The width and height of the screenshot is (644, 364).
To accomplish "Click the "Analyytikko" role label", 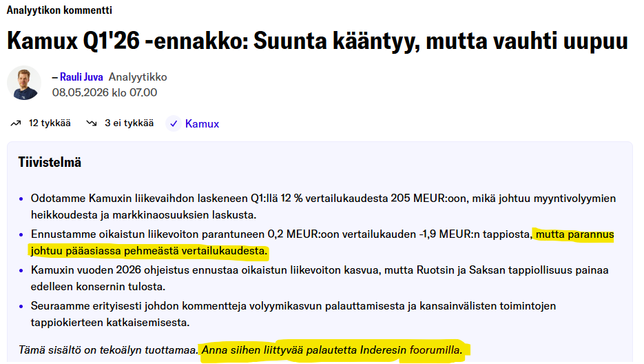I will (138, 77).
